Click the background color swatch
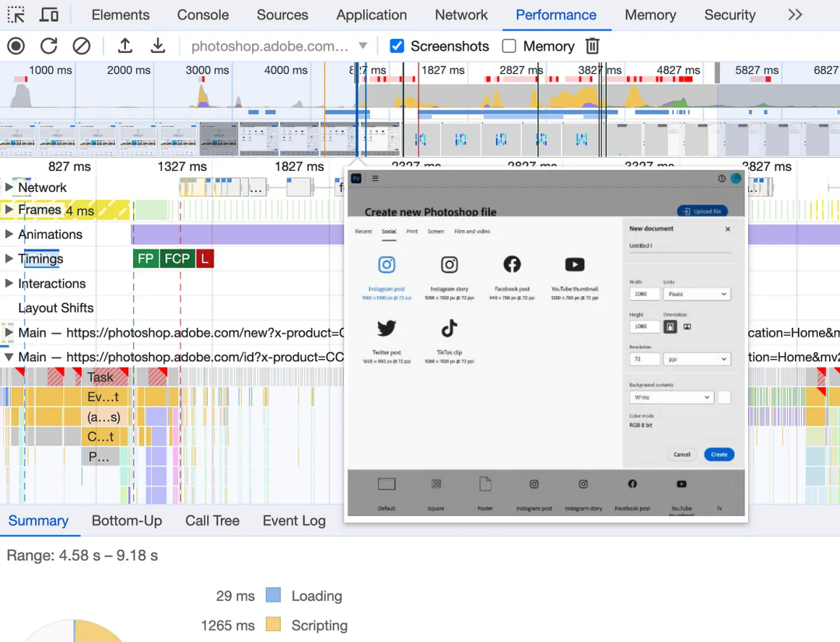This screenshot has width=840, height=642. tap(724, 397)
